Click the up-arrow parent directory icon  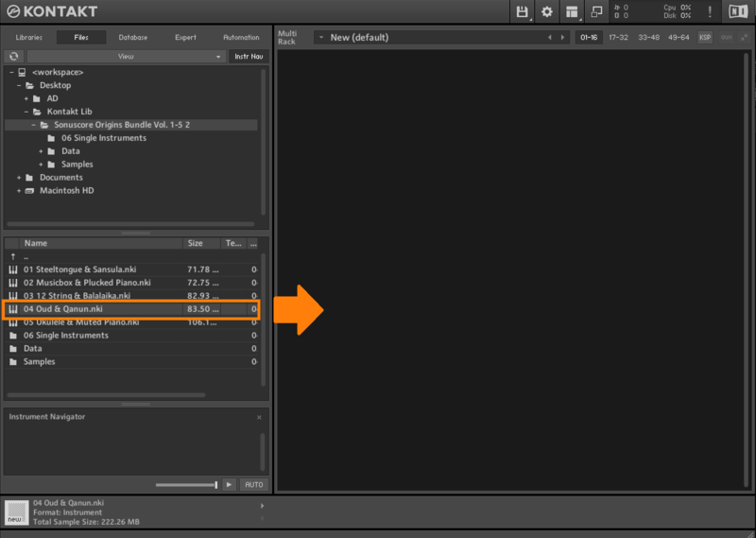[x=13, y=256]
